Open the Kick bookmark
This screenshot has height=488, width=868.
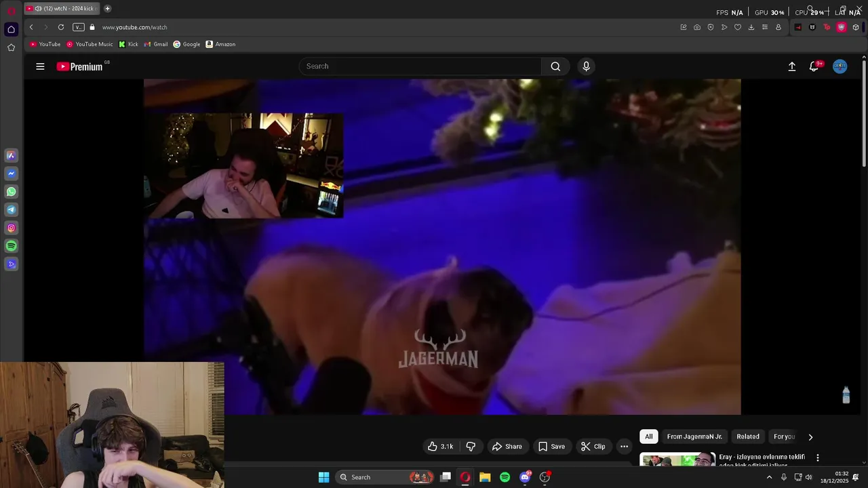(x=128, y=44)
